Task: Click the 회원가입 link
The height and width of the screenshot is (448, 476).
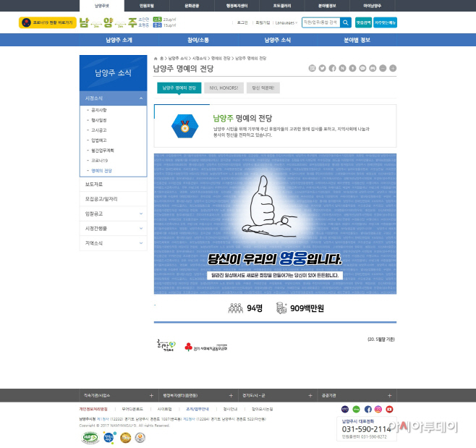Action: tap(263, 22)
